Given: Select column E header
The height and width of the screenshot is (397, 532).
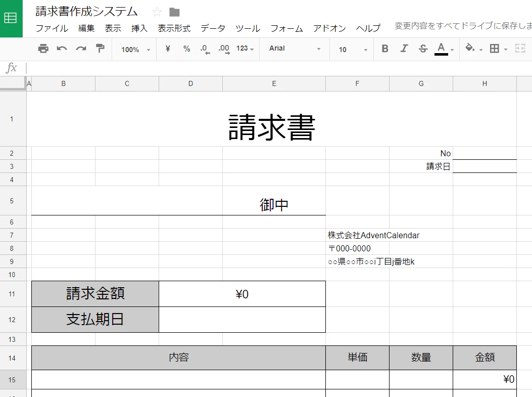Looking at the screenshot, I should (274, 83).
